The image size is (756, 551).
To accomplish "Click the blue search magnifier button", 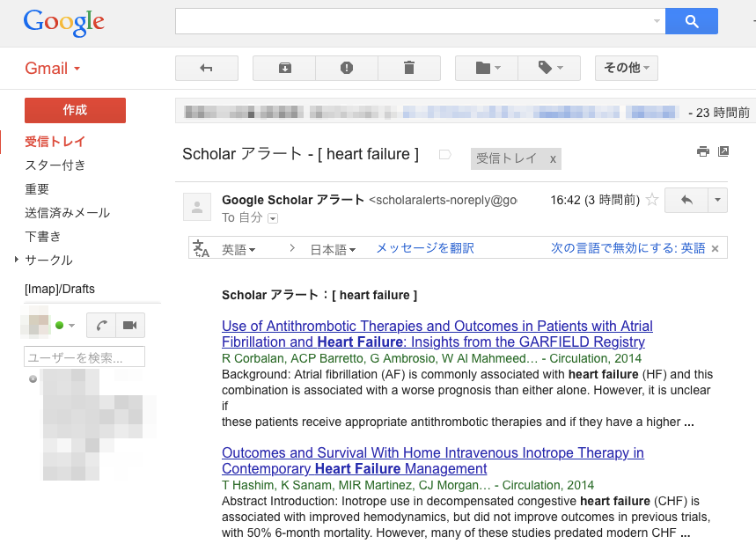I will (692, 21).
